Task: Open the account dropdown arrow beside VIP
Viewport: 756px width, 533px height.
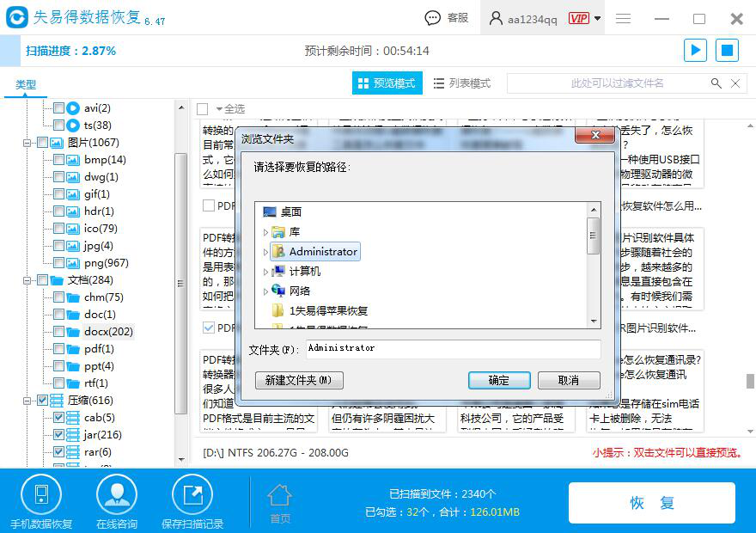Action: (x=597, y=18)
